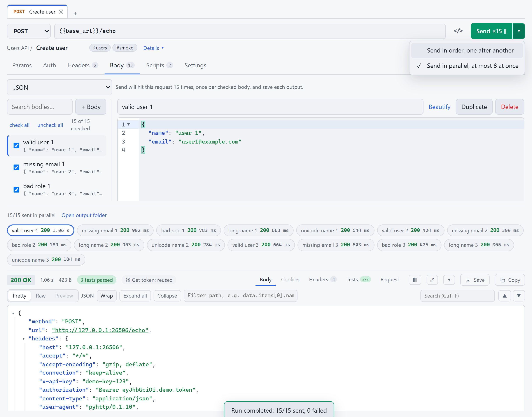Image resolution: width=532 pixels, height=417 pixels.
Task: Toggle split layout icon in response bar
Action: 415,280
